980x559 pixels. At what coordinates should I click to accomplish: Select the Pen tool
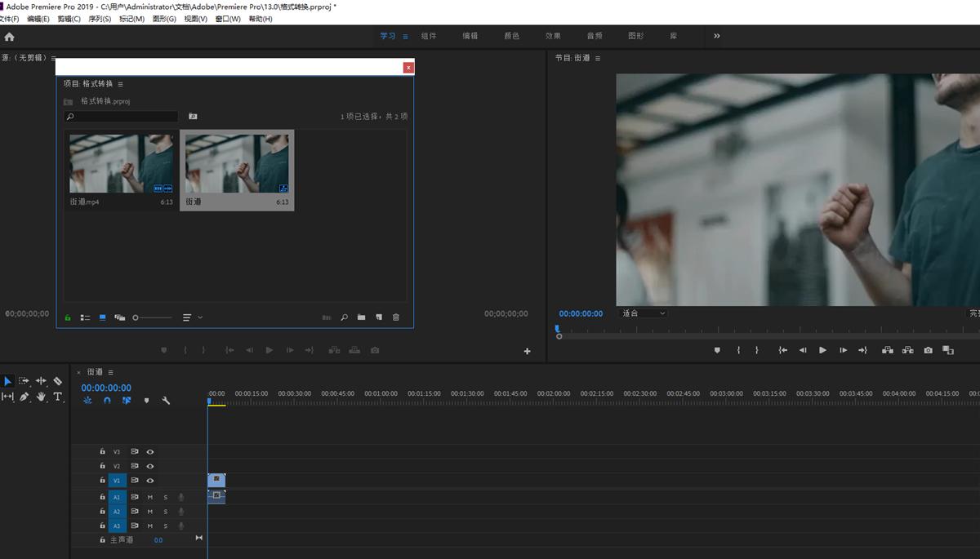click(x=24, y=397)
